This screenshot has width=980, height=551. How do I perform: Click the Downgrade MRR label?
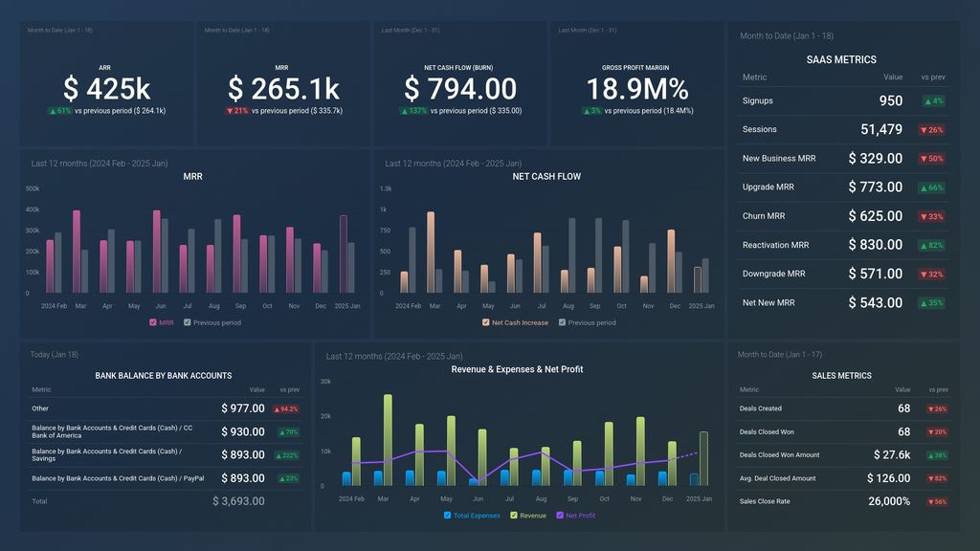(773, 274)
